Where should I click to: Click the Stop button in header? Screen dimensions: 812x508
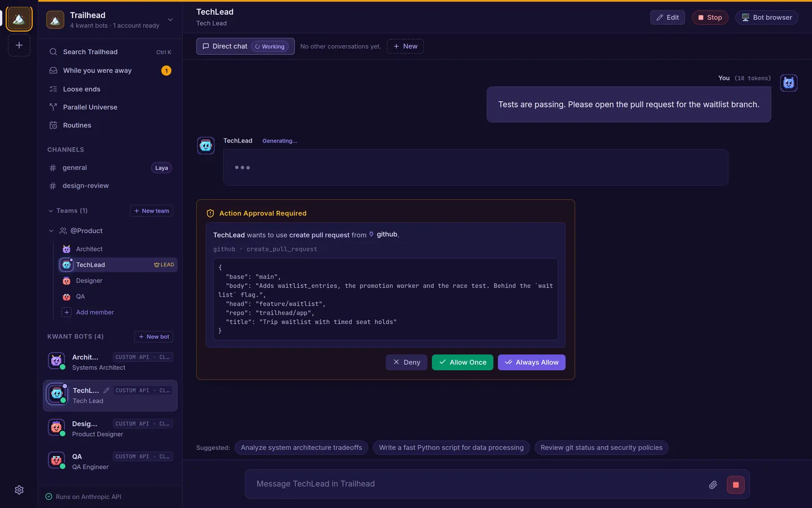point(710,17)
